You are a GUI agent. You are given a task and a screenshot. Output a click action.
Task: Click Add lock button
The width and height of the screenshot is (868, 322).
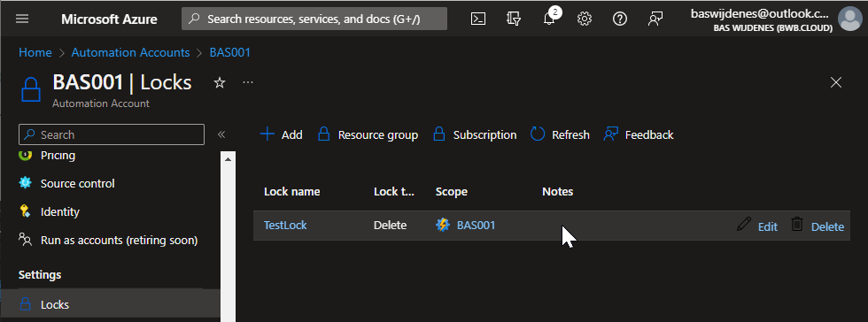point(282,134)
